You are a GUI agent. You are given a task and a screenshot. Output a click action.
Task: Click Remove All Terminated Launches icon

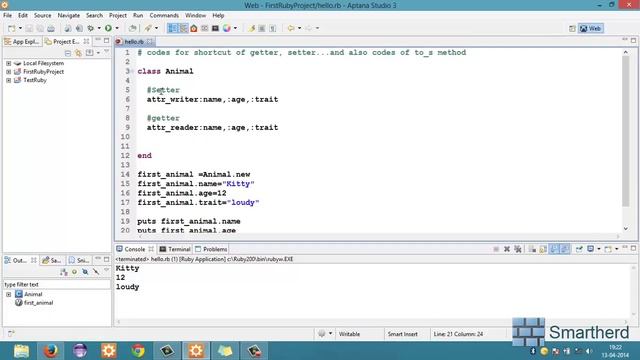pyautogui.click(x=518, y=249)
